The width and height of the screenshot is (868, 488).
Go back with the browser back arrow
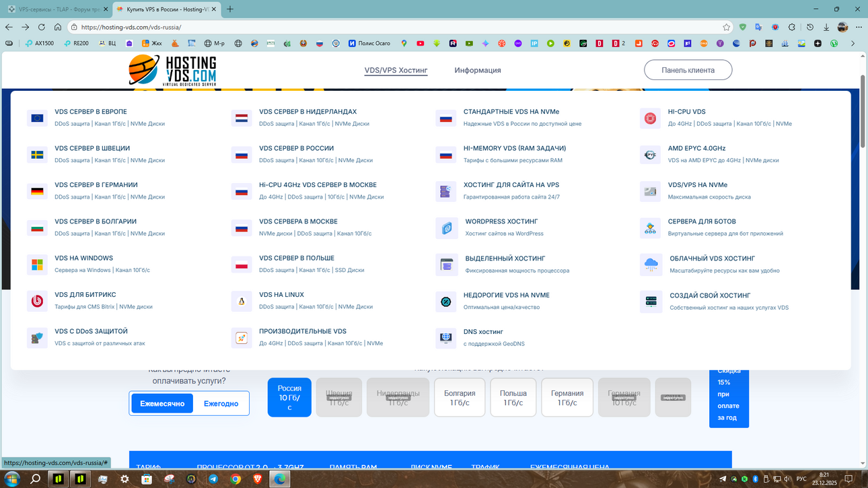[9, 27]
